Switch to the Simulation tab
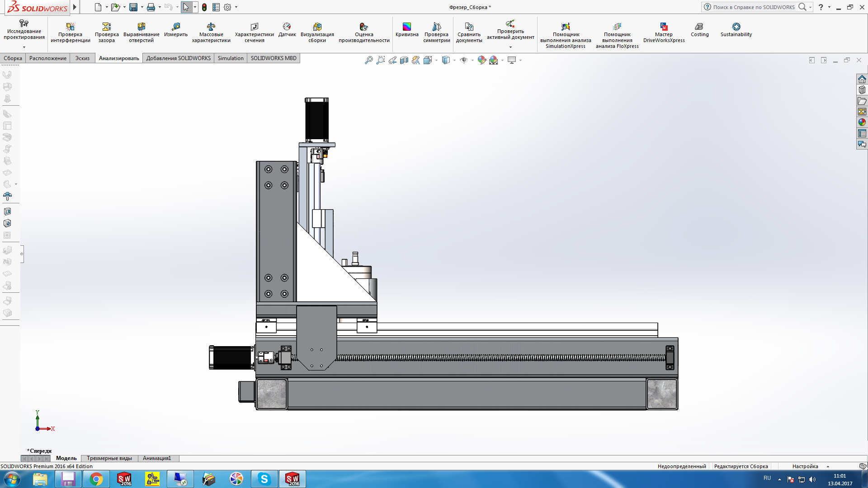The width and height of the screenshot is (868, 488). pos(231,58)
